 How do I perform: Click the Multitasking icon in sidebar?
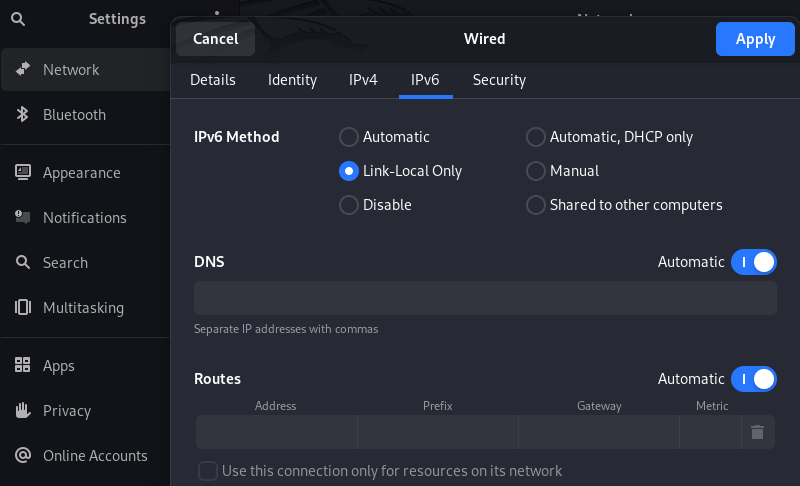pos(22,307)
